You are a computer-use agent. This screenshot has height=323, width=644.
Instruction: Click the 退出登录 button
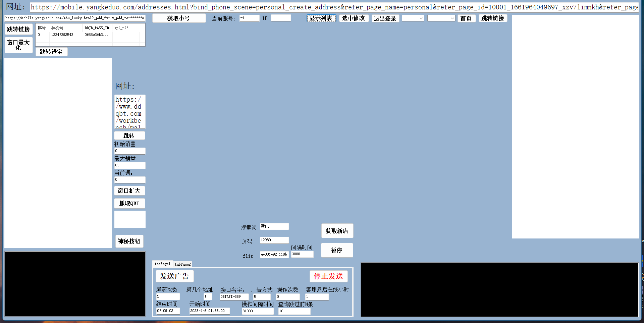coord(385,18)
